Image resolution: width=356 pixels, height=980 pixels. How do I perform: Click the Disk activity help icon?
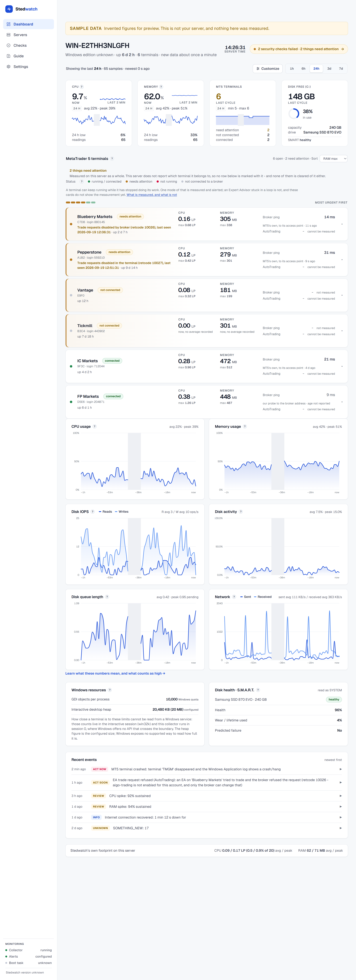pos(241,512)
